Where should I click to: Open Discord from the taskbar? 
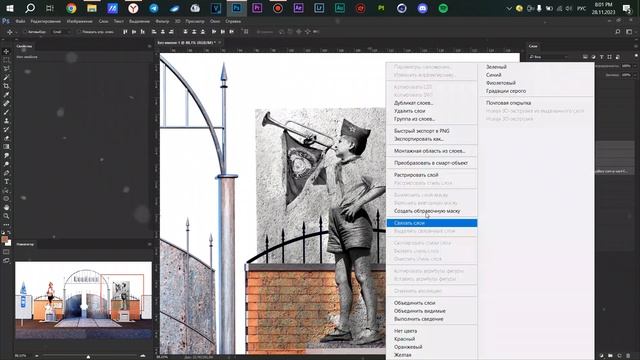(x=422, y=8)
